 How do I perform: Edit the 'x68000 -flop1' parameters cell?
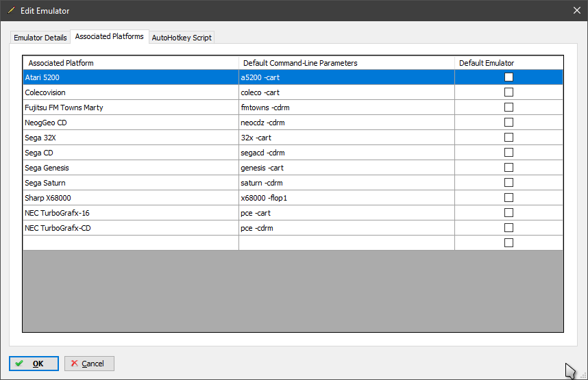click(347, 197)
